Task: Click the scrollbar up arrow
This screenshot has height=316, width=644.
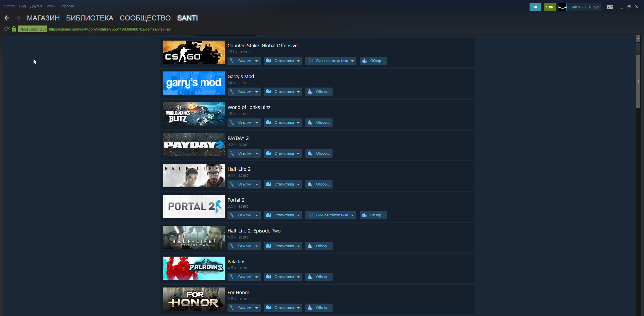Action: point(638,39)
